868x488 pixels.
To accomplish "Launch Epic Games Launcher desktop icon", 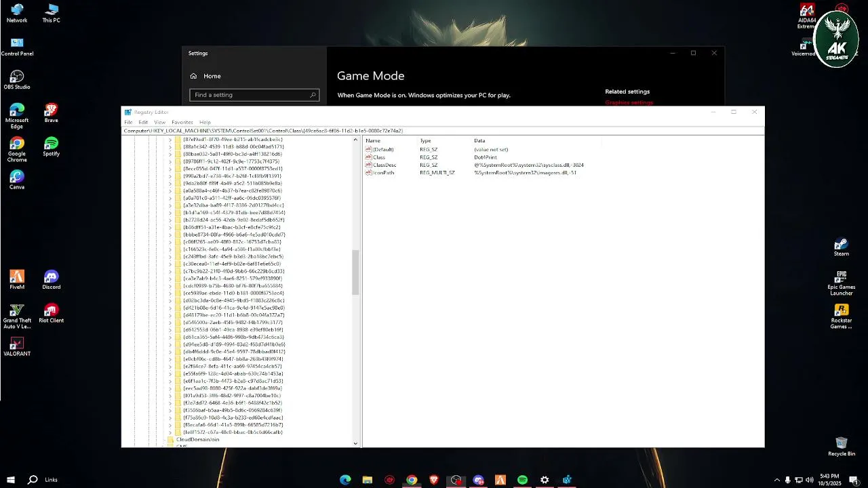I will 842,283.
